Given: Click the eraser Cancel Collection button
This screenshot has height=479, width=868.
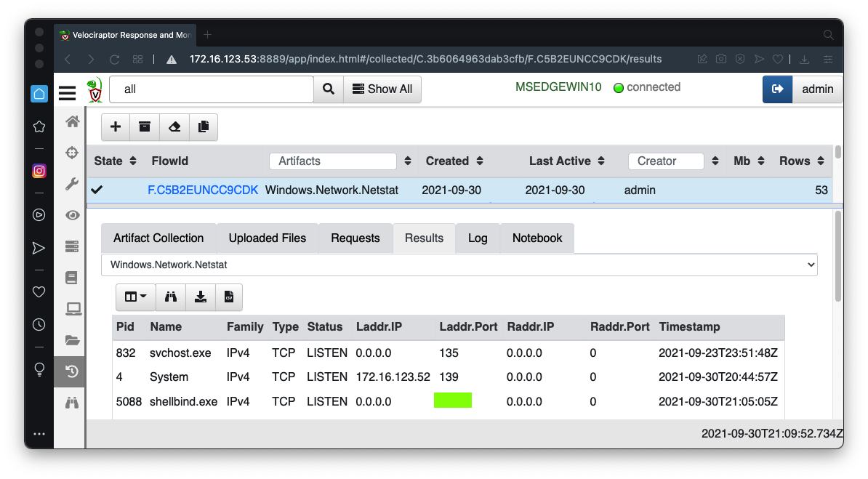Looking at the screenshot, I should (174, 126).
